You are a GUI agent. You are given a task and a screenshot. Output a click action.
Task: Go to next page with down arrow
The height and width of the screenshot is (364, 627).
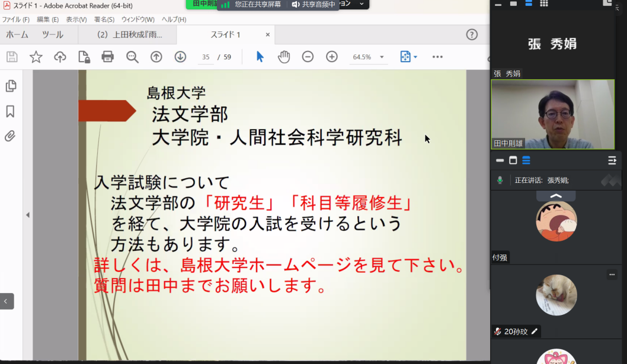180,57
